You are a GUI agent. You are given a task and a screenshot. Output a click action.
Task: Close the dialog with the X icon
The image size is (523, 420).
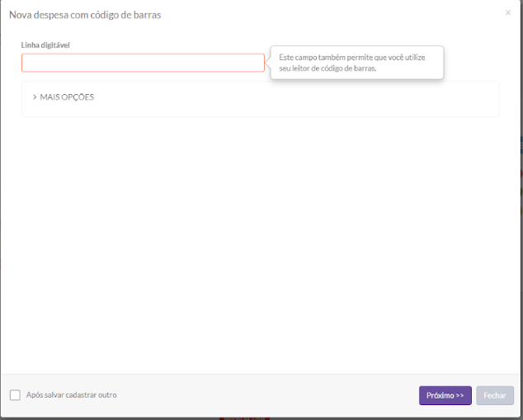pos(507,12)
